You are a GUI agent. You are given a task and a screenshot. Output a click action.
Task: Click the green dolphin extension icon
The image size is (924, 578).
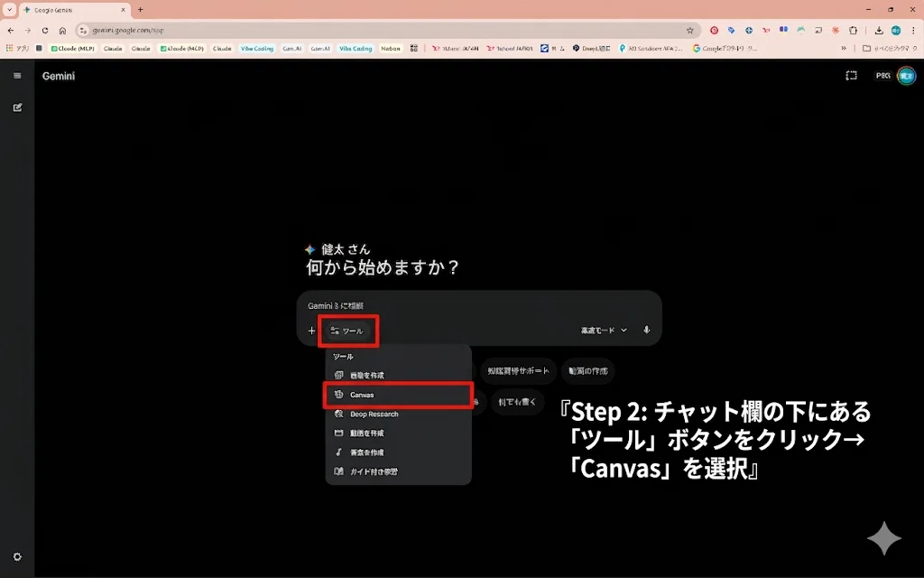801,30
